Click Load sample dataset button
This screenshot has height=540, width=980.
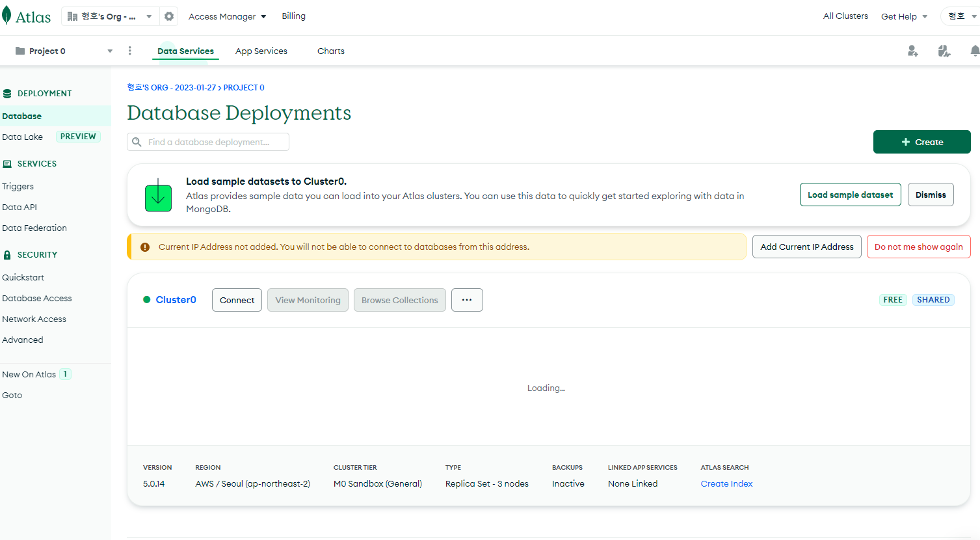(x=850, y=195)
